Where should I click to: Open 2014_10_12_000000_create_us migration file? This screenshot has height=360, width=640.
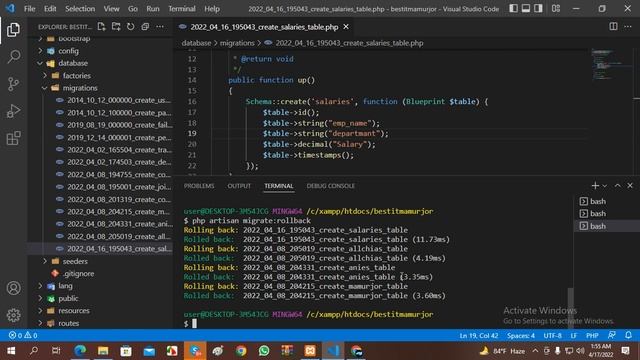(118, 100)
